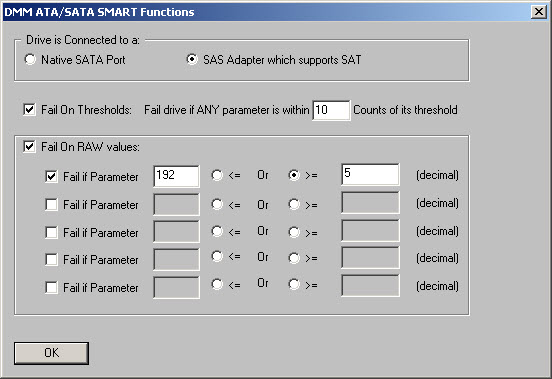The width and height of the screenshot is (552, 379).
Task: Select greater-or-equal radio in fifth parameter row
Action: click(x=294, y=284)
